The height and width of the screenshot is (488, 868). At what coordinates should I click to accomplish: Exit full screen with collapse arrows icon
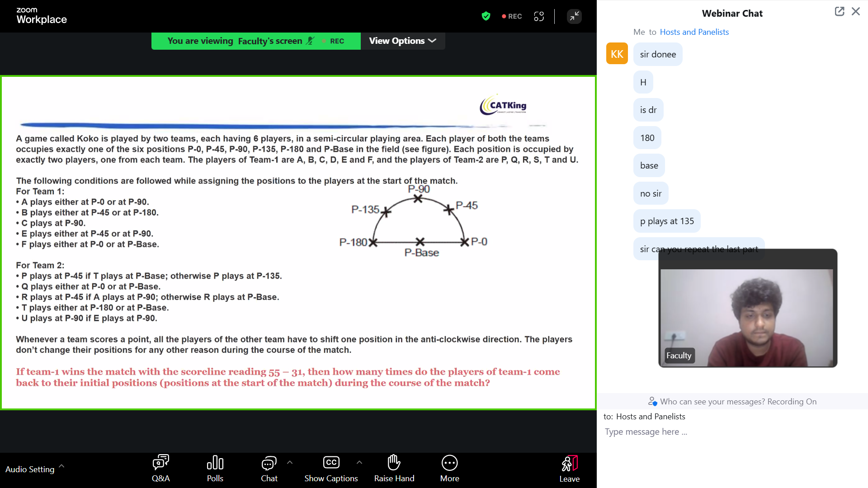574,16
